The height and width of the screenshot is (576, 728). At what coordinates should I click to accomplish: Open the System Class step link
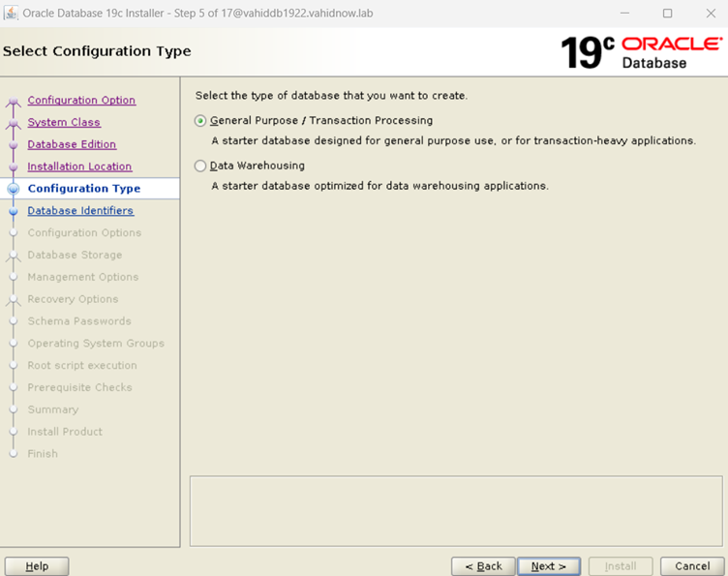point(64,123)
